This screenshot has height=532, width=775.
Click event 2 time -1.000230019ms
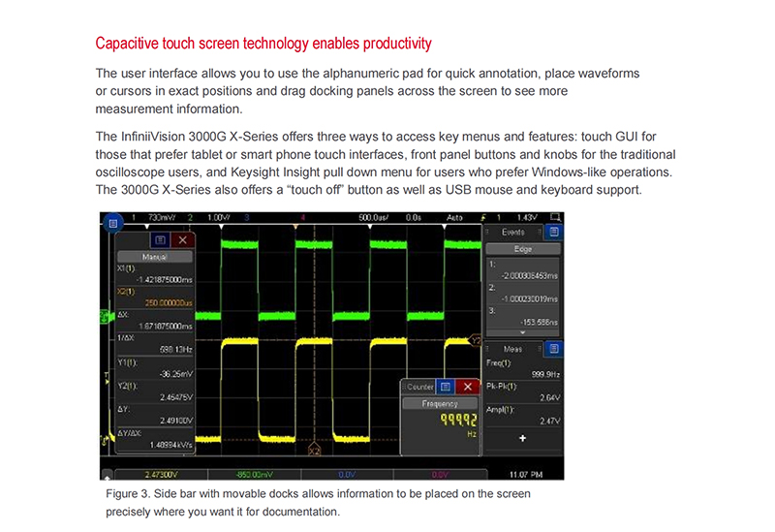point(529,299)
